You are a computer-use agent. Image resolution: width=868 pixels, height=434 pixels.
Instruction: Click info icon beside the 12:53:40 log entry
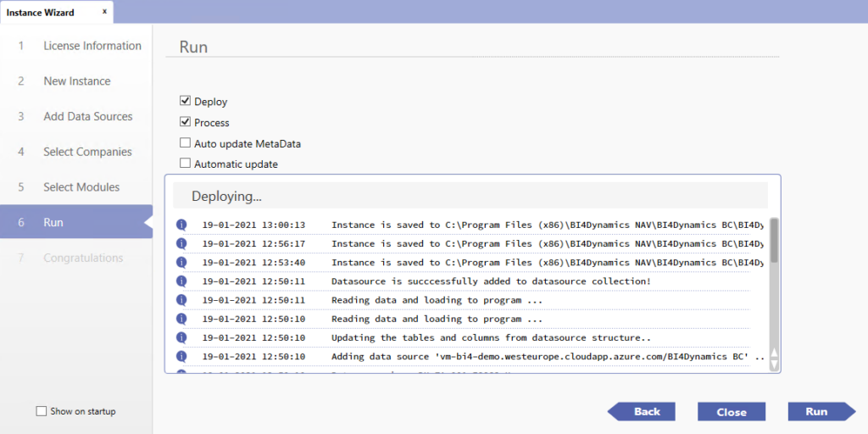pos(181,262)
